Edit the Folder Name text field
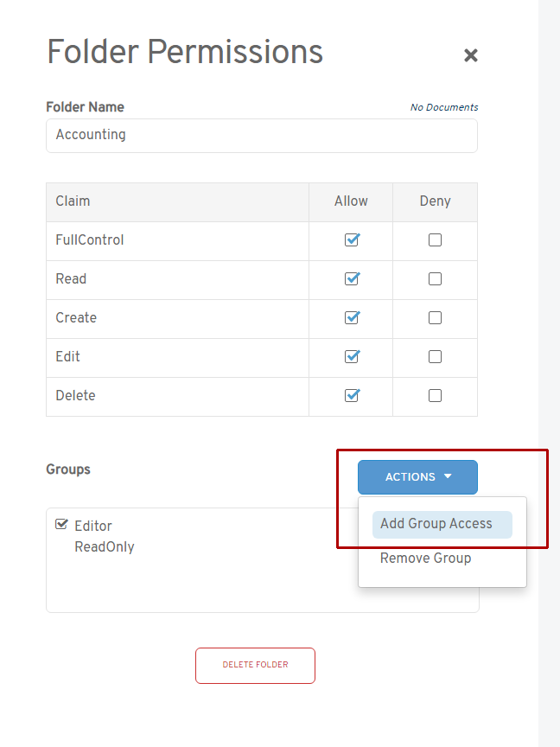Image resolution: width=560 pixels, height=747 pixels. (261, 136)
